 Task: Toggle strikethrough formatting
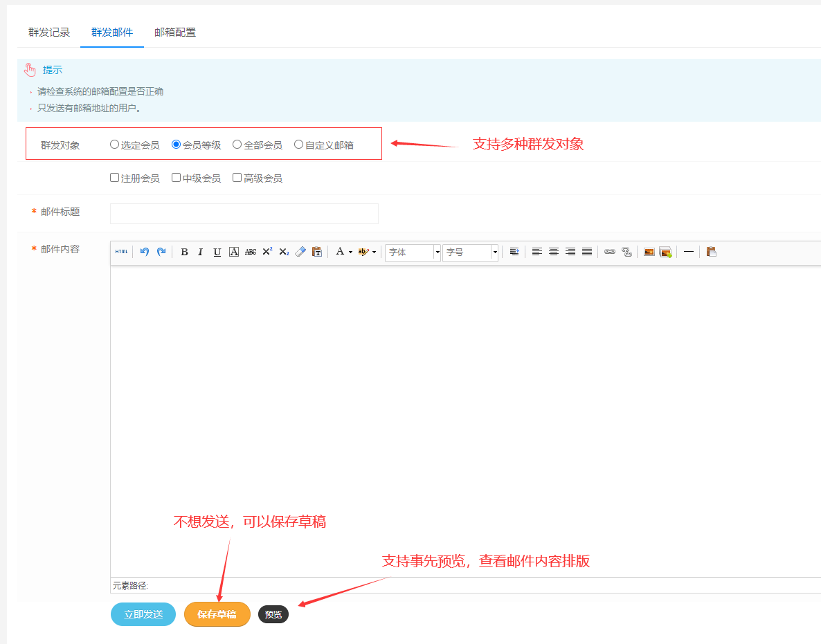(251, 252)
